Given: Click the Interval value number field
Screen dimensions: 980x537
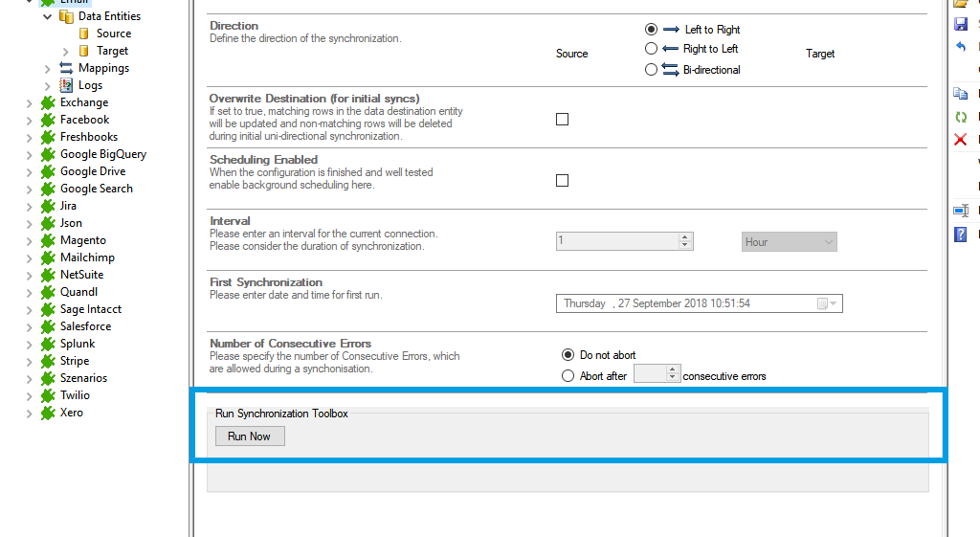Looking at the screenshot, I should pyautogui.click(x=617, y=242).
